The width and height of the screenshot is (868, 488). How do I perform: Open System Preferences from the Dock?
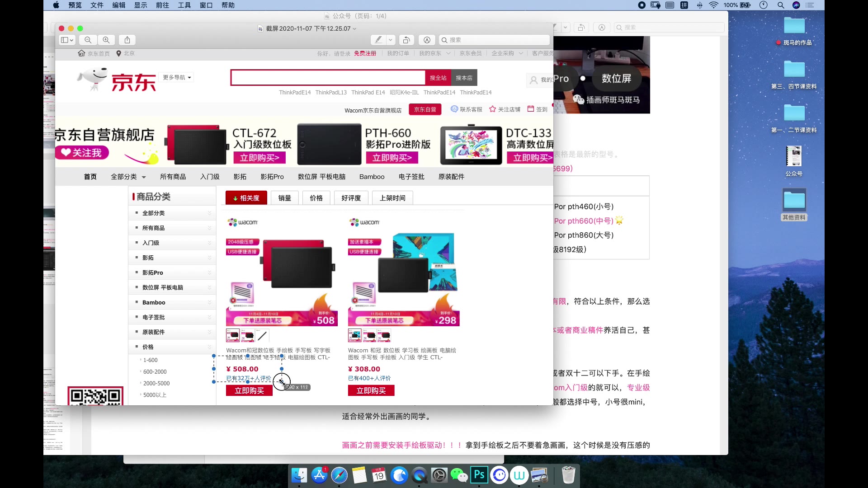click(439, 475)
